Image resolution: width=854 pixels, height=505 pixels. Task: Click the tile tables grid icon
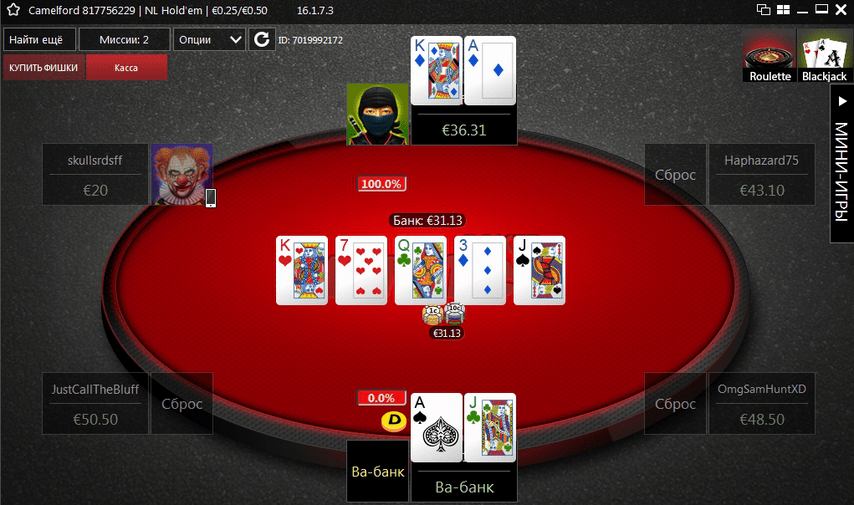coord(783,10)
